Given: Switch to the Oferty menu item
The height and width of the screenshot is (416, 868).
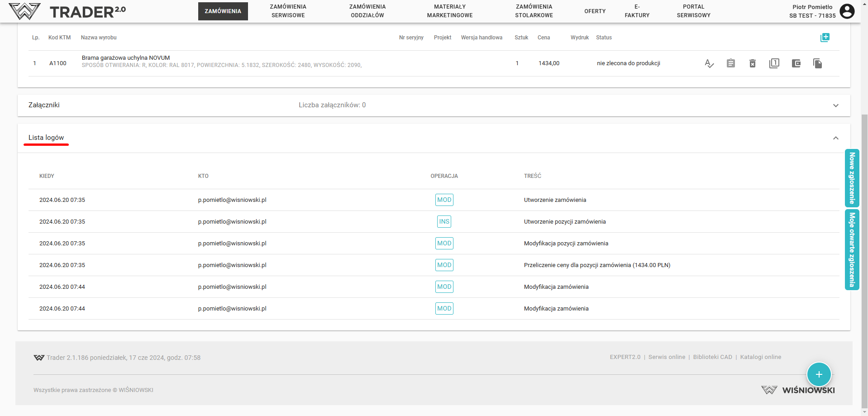Looking at the screenshot, I should [x=595, y=11].
